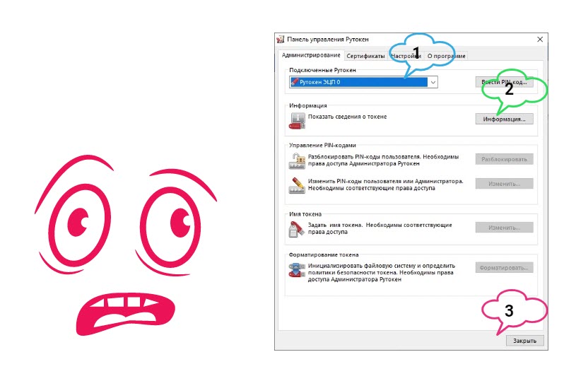The image size is (588, 381).
Task: Click the format token icon
Action: (x=297, y=270)
